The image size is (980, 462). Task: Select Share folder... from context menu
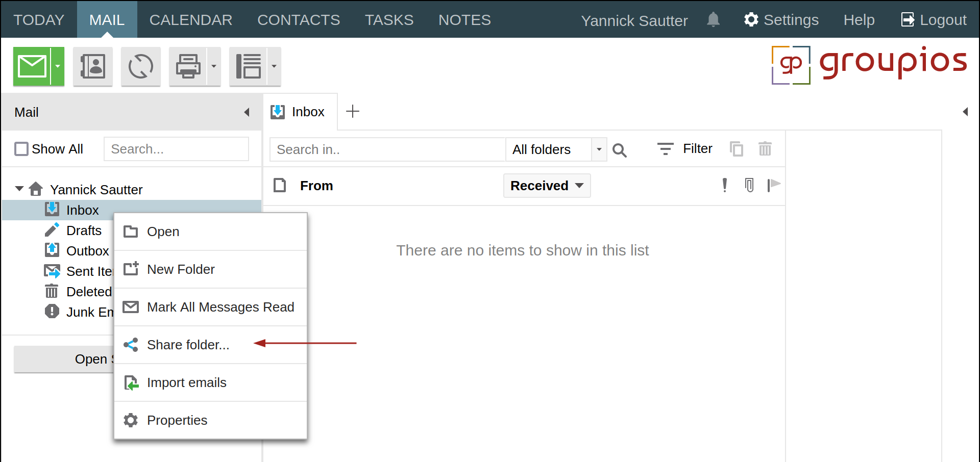coord(188,345)
